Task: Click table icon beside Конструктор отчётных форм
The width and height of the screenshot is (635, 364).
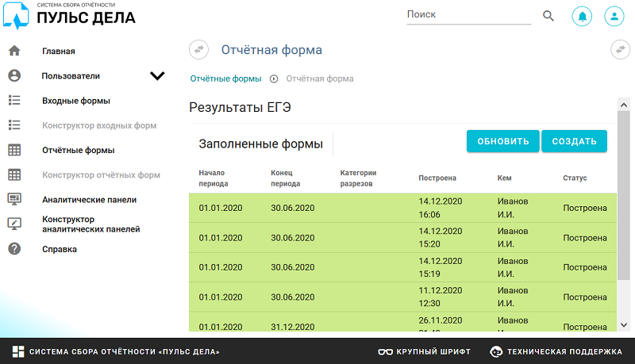Action: (14, 174)
